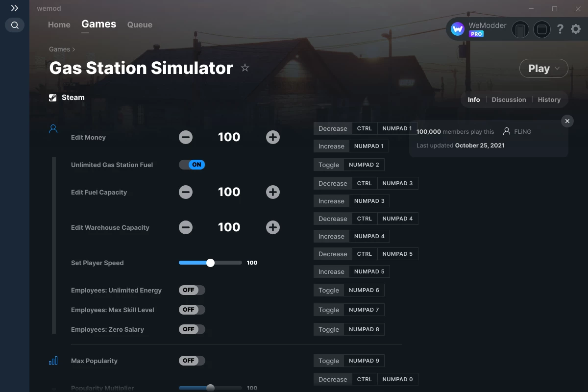Adjust the Set Player Speed slider
Screen dimensions: 588x392
210,263
